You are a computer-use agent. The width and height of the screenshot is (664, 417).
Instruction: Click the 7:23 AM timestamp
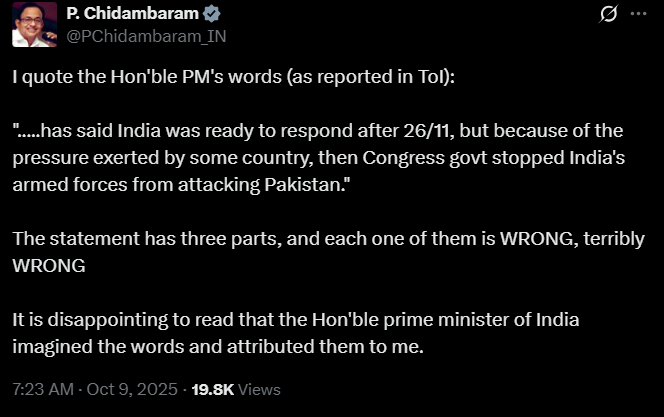tap(44, 389)
